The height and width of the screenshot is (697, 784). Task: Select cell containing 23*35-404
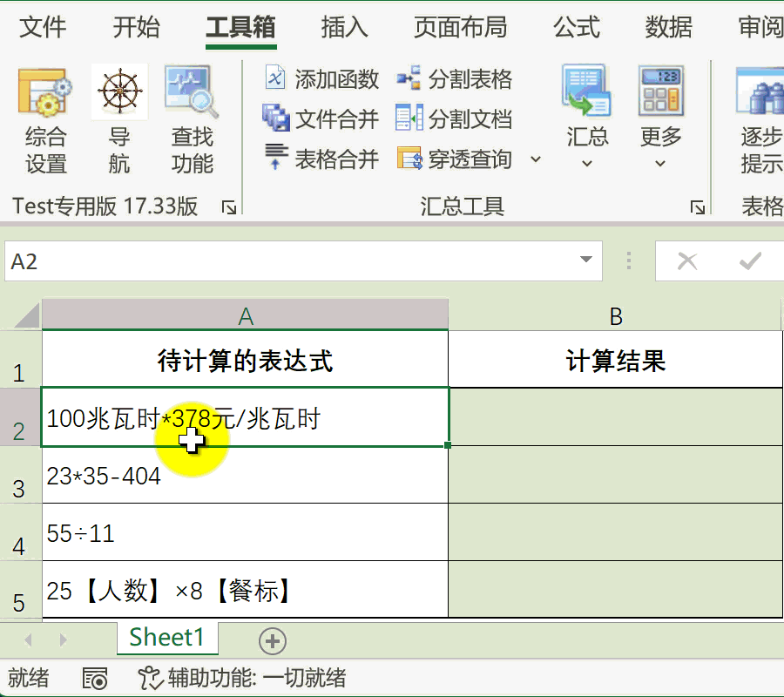tap(245, 476)
